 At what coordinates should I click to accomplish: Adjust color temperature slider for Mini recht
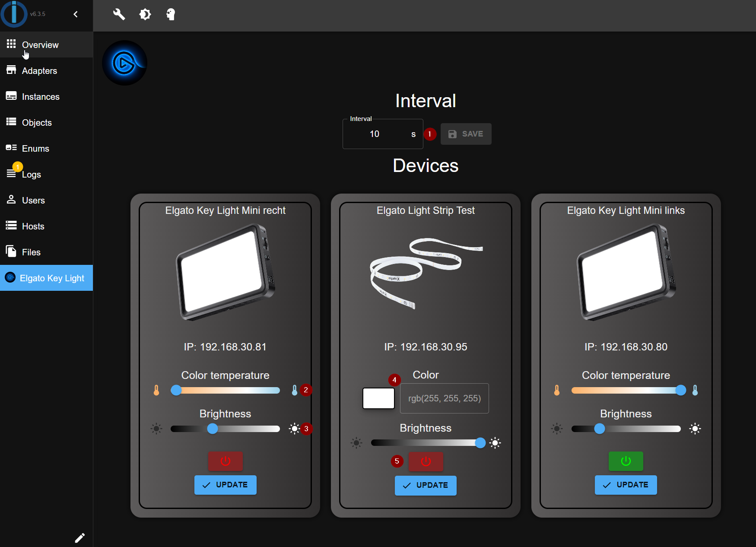(226, 390)
